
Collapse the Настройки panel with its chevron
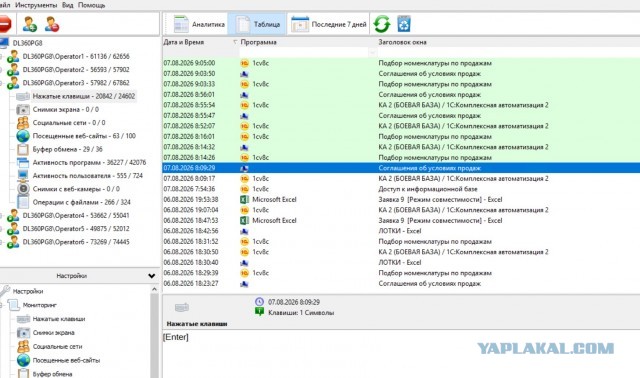click(x=151, y=276)
